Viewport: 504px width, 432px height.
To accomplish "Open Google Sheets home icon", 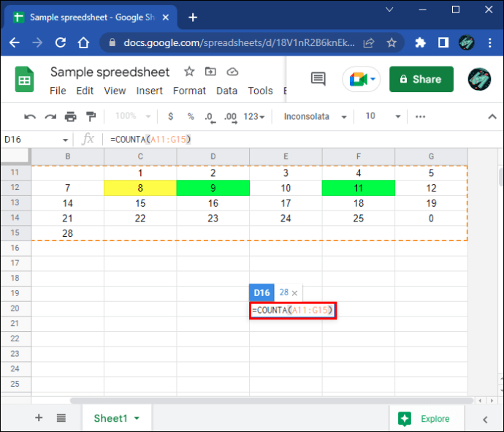I will coord(24,79).
